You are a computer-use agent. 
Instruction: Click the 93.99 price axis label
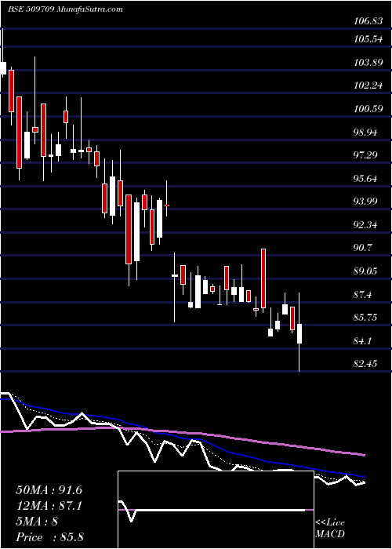point(366,202)
